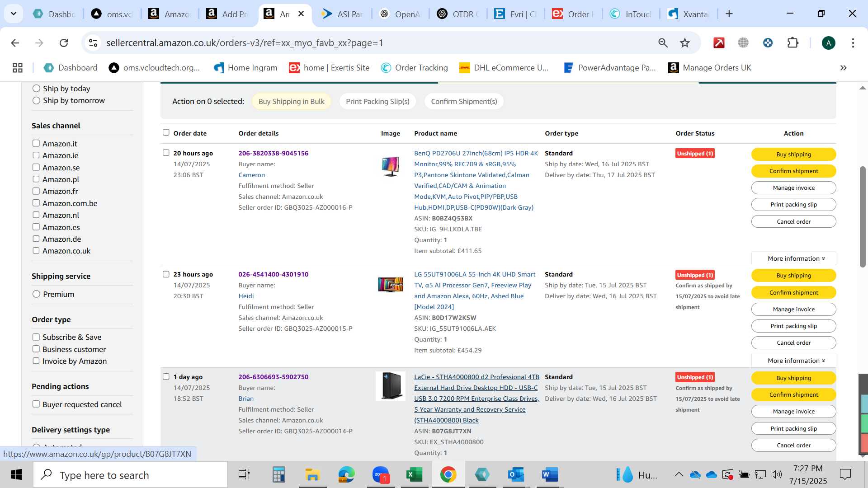Open File Explorer from the taskbar
The width and height of the screenshot is (868, 488).
point(312,475)
